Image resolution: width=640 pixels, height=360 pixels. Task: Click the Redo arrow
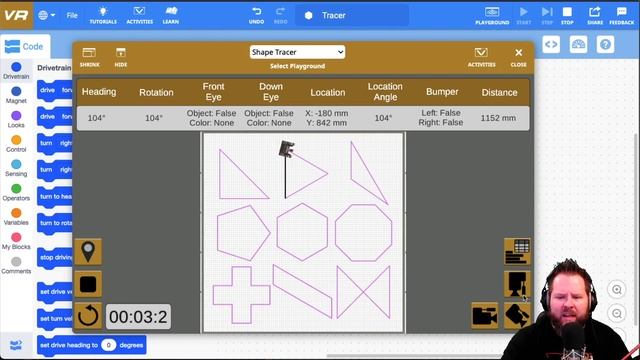tap(280, 15)
